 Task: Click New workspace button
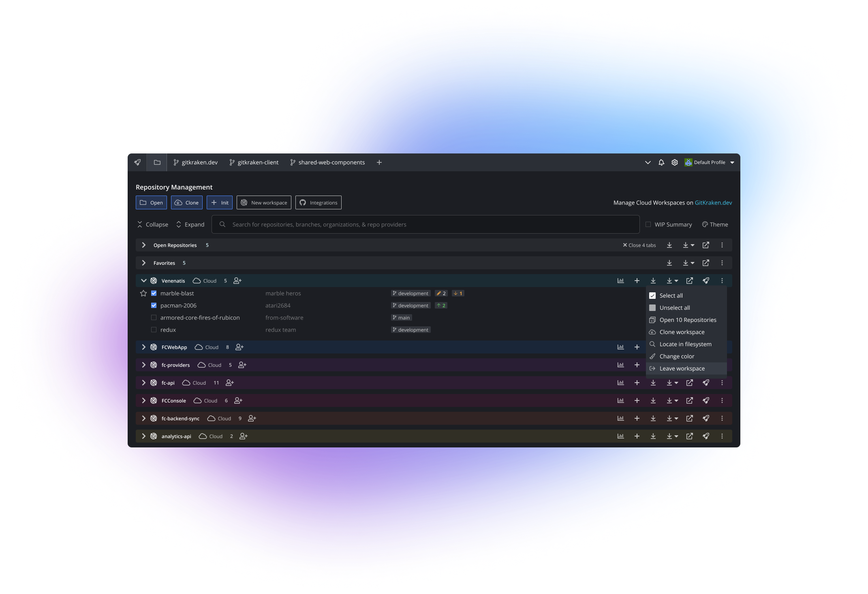pos(264,202)
